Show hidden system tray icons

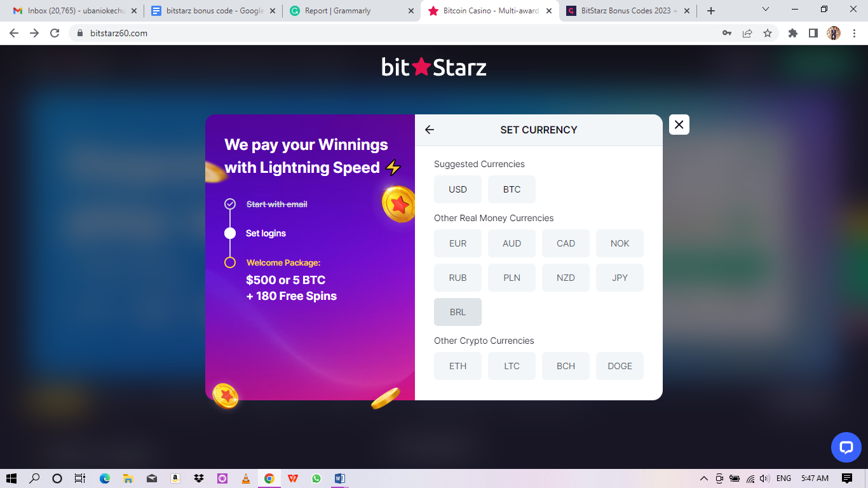coord(703,478)
